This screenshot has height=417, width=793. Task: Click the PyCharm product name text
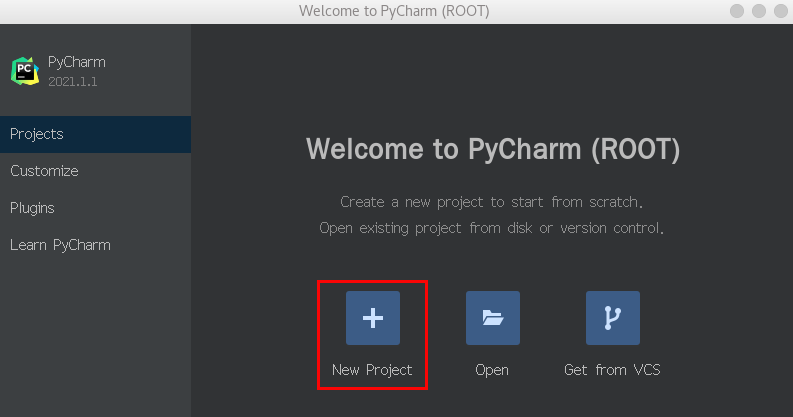click(x=77, y=62)
